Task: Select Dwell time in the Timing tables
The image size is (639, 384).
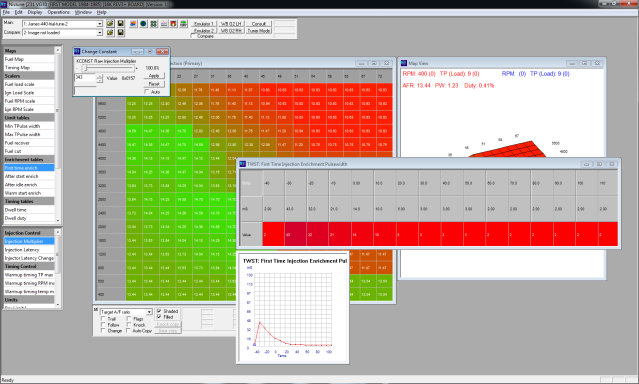Action: (x=29, y=210)
